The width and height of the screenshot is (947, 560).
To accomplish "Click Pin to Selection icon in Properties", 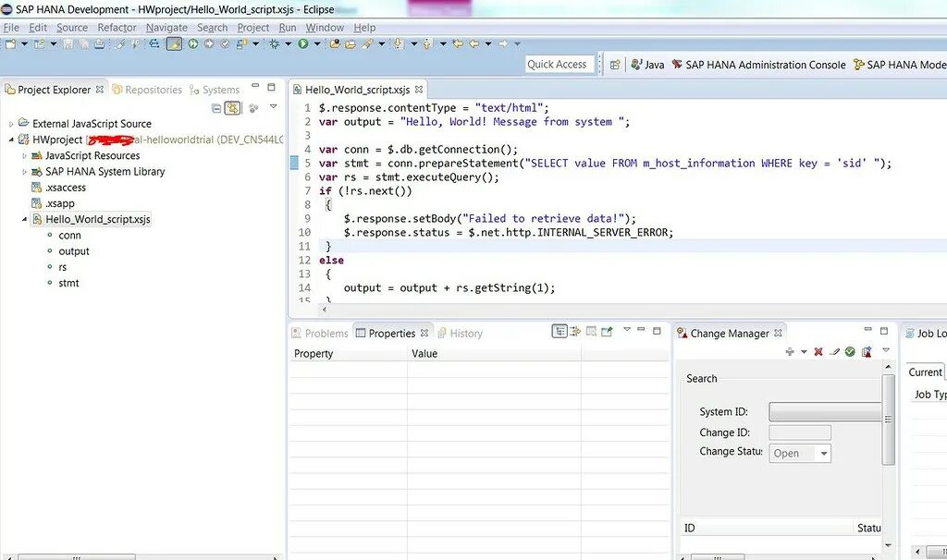I will (607, 332).
